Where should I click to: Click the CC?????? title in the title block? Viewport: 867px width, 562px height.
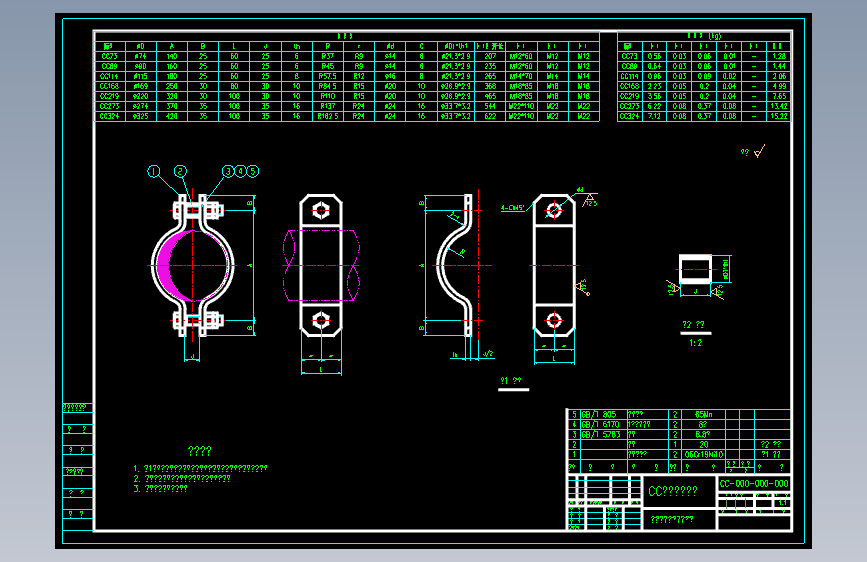673,491
